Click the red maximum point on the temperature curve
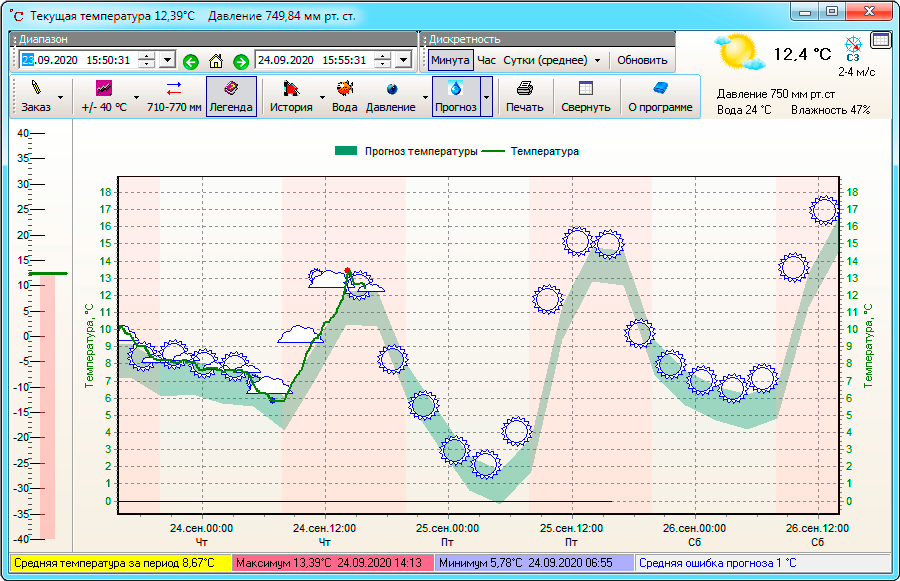This screenshot has height=581, width=900. (347, 270)
